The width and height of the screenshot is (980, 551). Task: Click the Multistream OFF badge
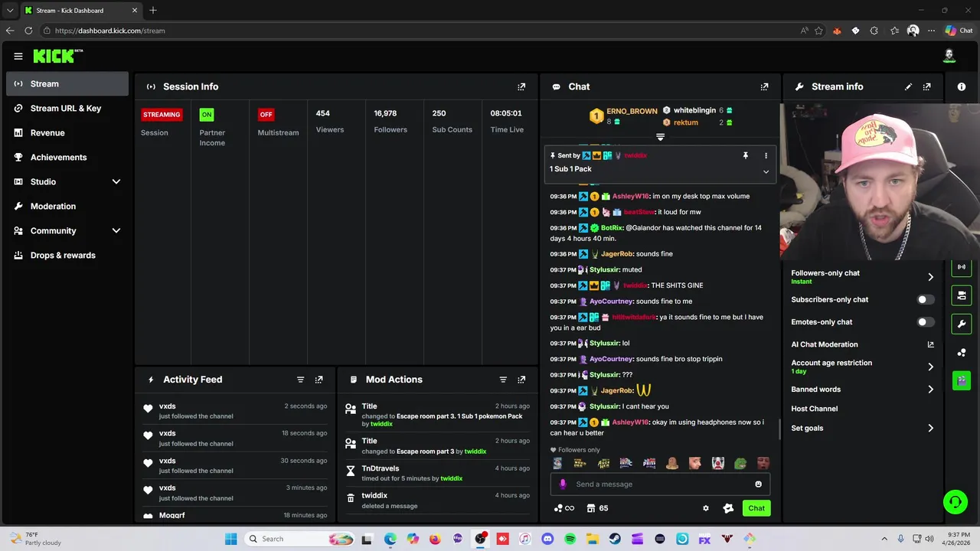[266, 115]
